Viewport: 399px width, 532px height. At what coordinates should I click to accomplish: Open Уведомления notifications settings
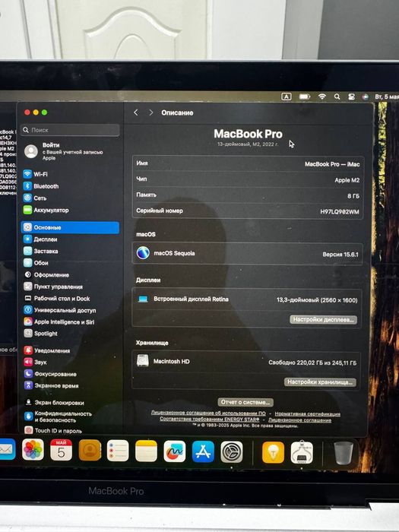[52, 351]
